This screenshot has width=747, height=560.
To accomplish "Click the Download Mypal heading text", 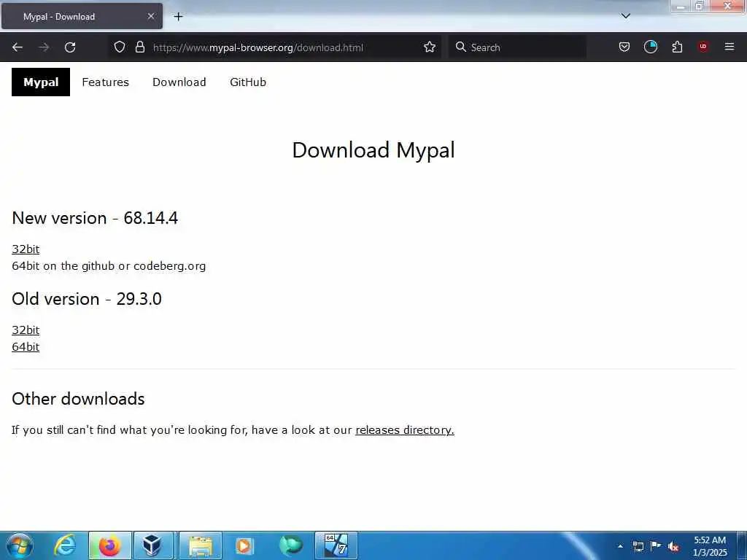I will 373,150.
